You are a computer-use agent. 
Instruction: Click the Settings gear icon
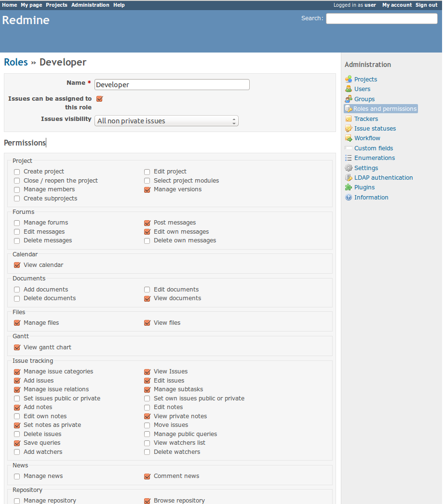click(349, 168)
